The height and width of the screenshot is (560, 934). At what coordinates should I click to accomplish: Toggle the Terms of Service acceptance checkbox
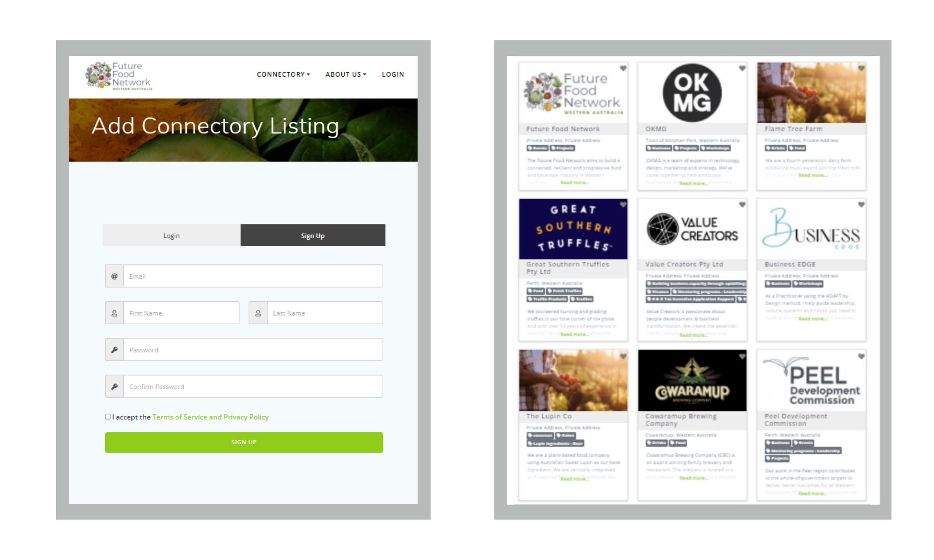(107, 417)
